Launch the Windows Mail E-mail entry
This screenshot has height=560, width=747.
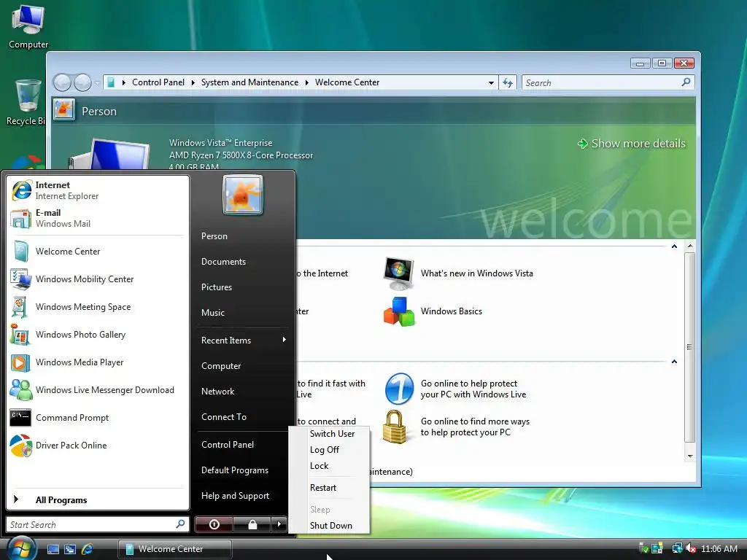[98, 218]
